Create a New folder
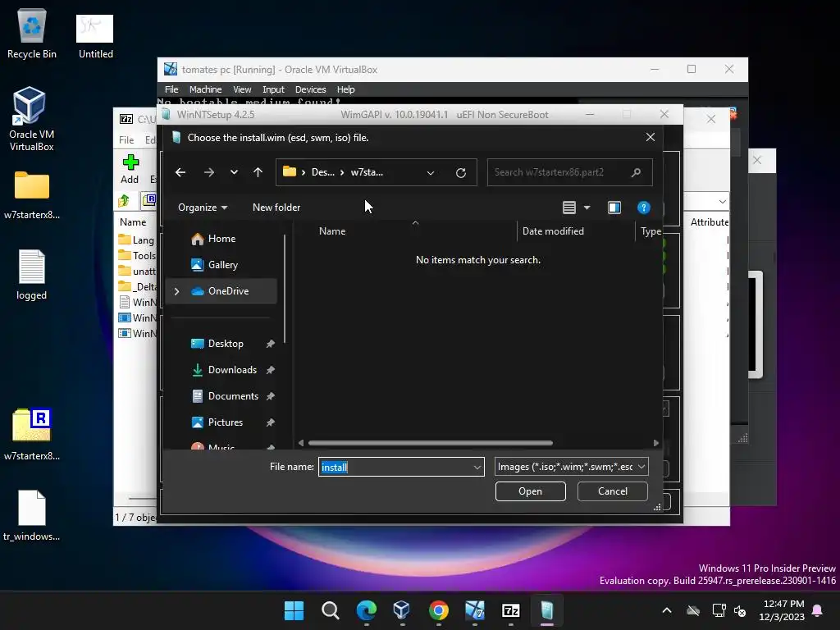Viewport: 840px width, 630px height. [x=276, y=208]
